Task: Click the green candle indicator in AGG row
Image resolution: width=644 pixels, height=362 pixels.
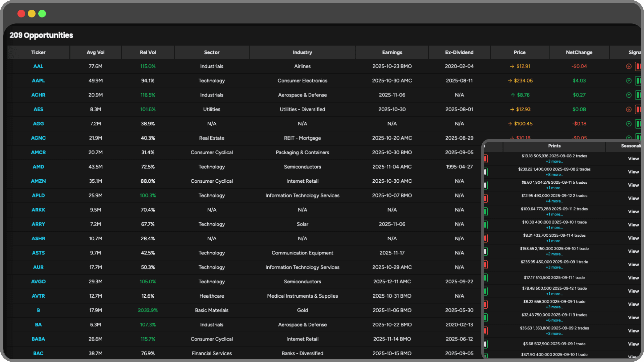Action: pyautogui.click(x=638, y=124)
